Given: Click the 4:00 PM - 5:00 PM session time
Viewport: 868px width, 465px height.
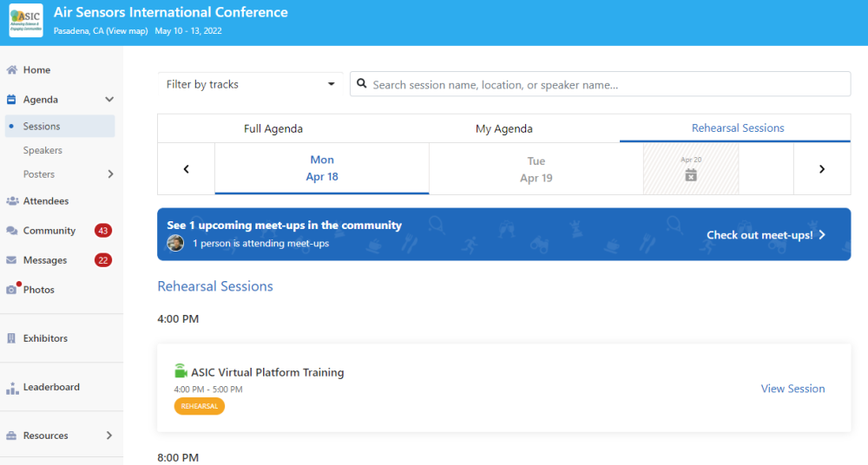Looking at the screenshot, I should 208,390.
